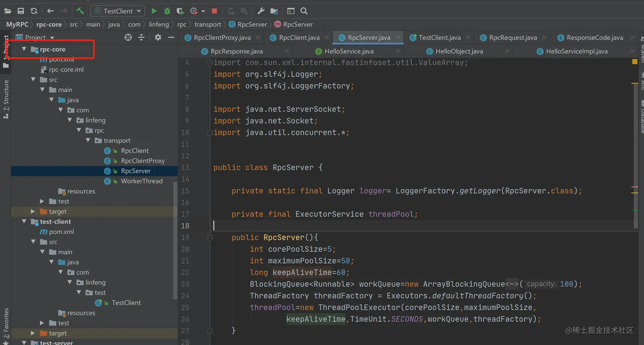
Task: Click the Build project hammer icon
Action: 80,11
